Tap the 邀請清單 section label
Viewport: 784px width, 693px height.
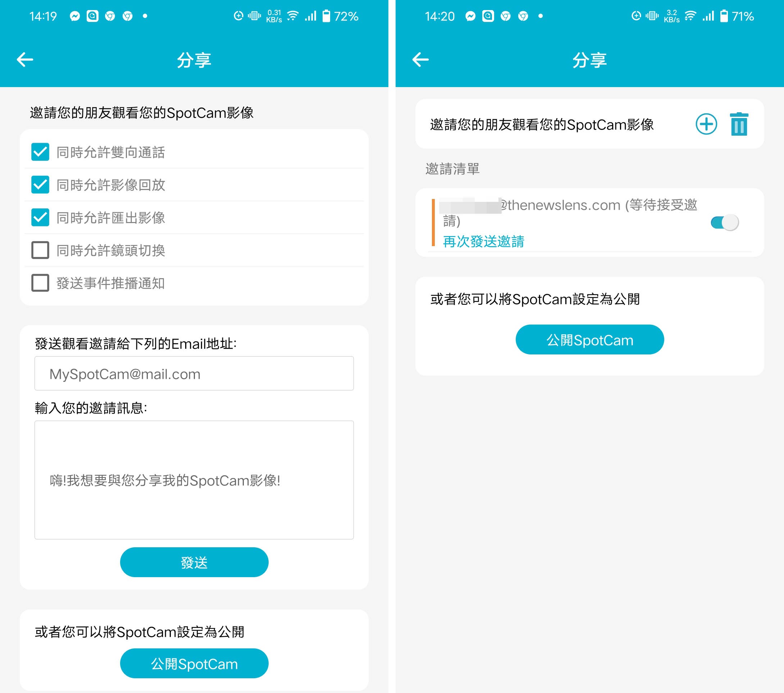tap(453, 169)
